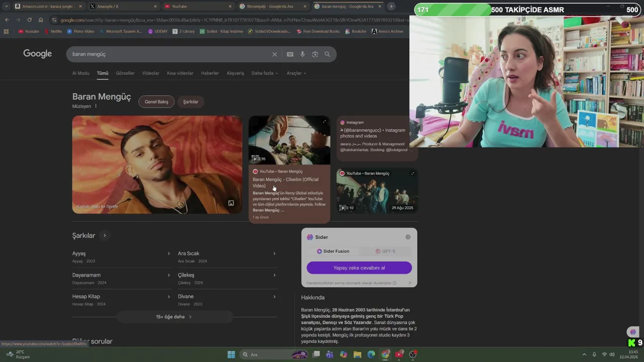Switch to Görseller tab
The width and height of the screenshot is (644, 362).
125,73
